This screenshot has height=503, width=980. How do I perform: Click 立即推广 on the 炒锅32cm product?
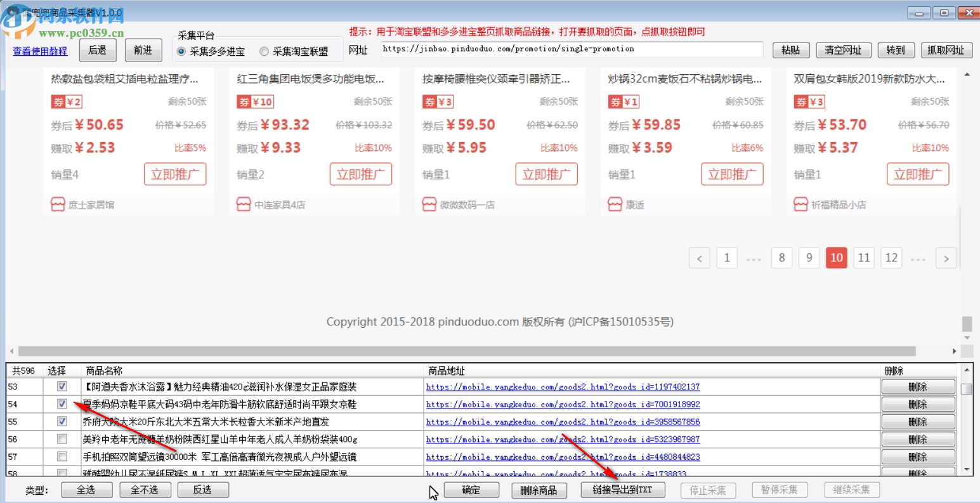click(732, 174)
